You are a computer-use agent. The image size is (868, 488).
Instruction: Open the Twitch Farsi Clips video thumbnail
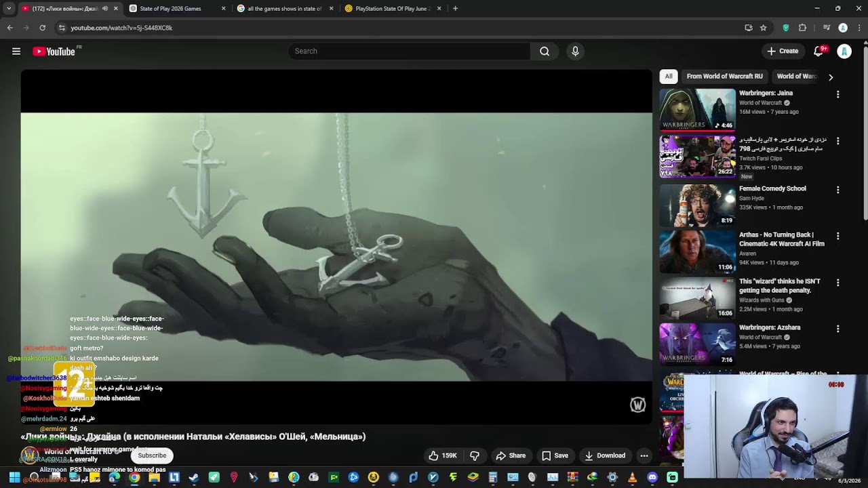pyautogui.click(x=697, y=157)
